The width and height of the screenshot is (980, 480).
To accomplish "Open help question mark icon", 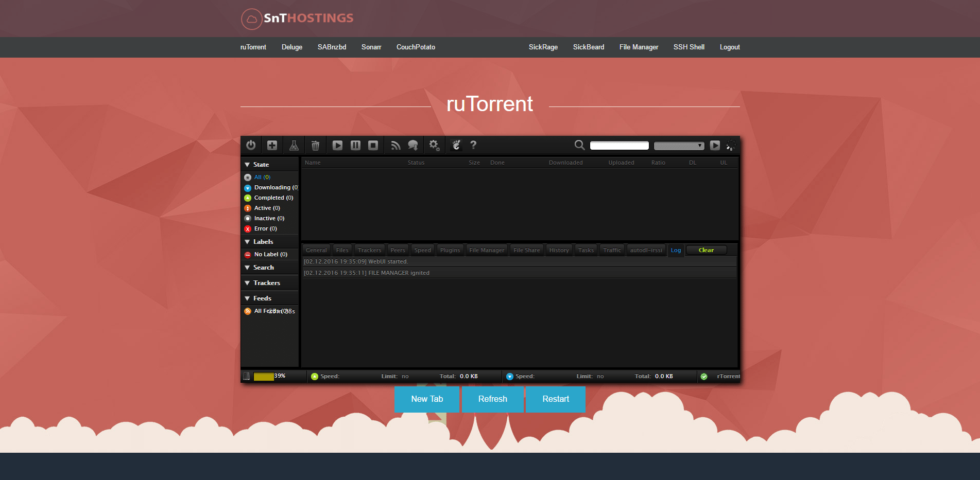I will click(x=473, y=145).
